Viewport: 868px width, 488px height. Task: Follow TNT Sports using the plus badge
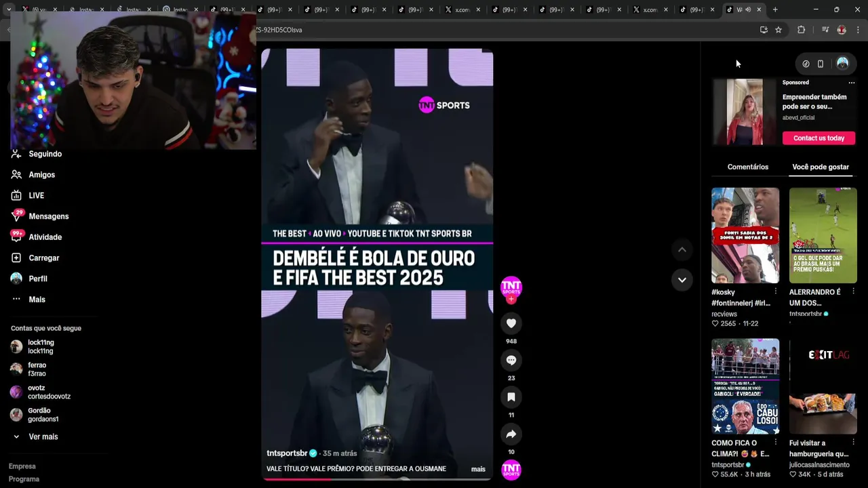[x=511, y=299]
